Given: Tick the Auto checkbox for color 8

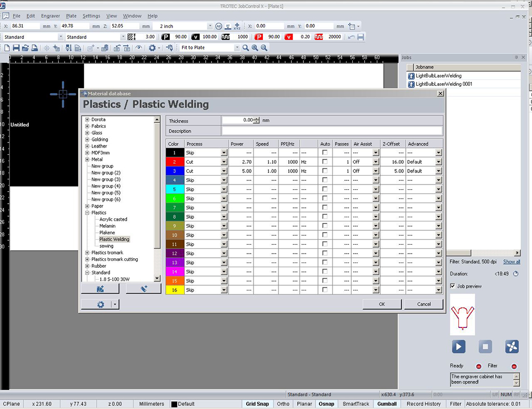Looking at the screenshot, I should [x=325, y=217].
